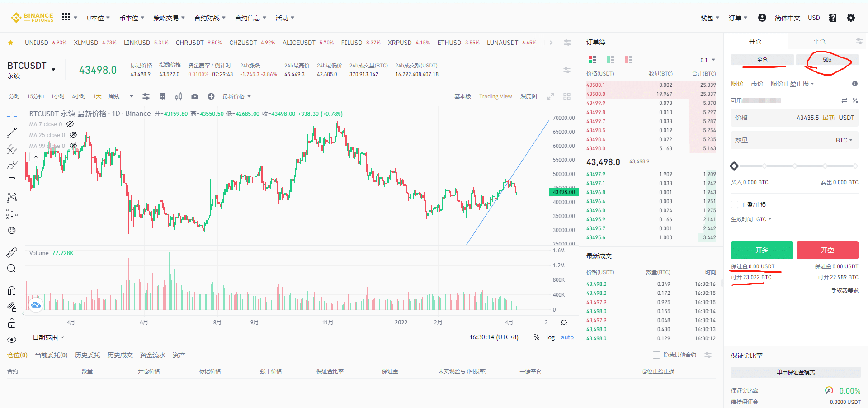Toggle the 止盈/止损 checkbox
This screenshot has height=408, width=868.
tap(735, 204)
